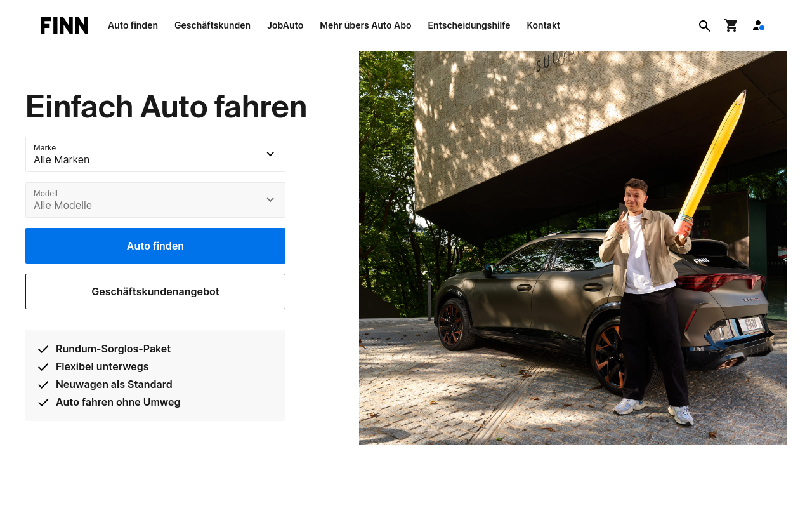Select Entscheidungshilfe in the top navigation
The width and height of the screenshot is (812, 508).
coord(469,25)
